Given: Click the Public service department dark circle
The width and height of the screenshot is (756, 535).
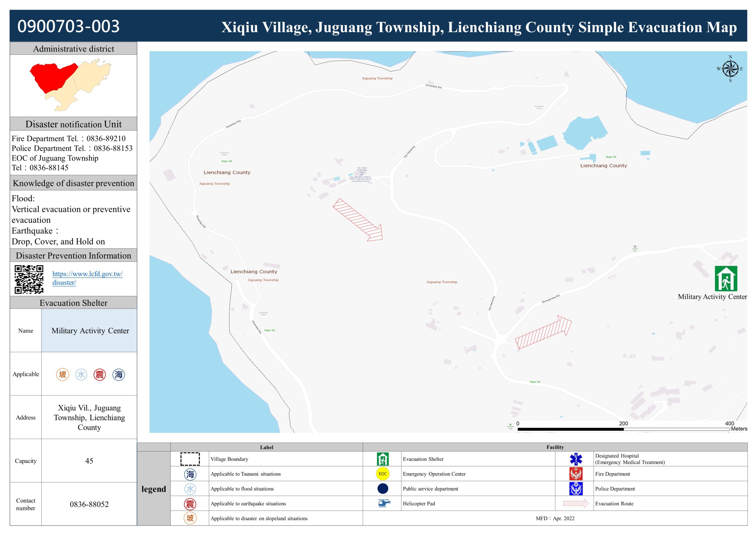Looking at the screenshot, I should (383, 489).
